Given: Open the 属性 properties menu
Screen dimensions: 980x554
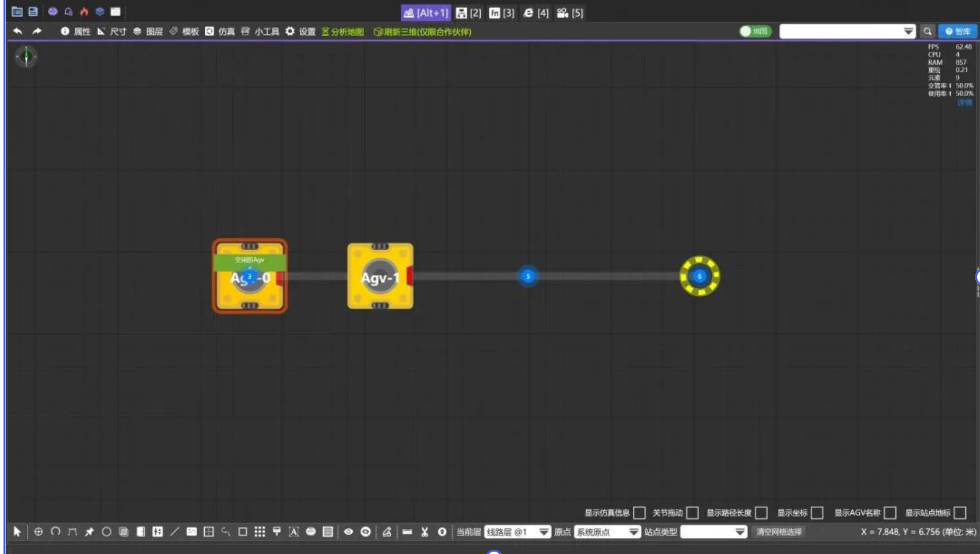Looking at the screenshot, I should pos(76,31).
